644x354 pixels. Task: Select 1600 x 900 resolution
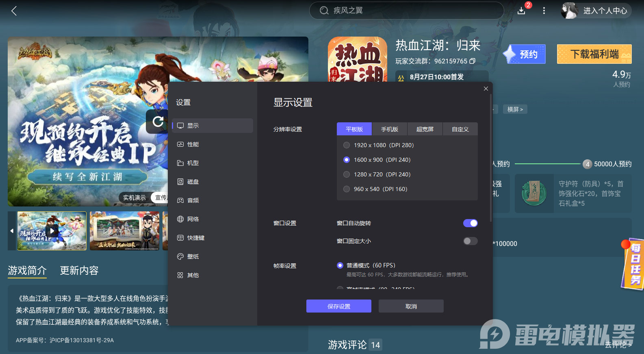[x=347, y=160]
